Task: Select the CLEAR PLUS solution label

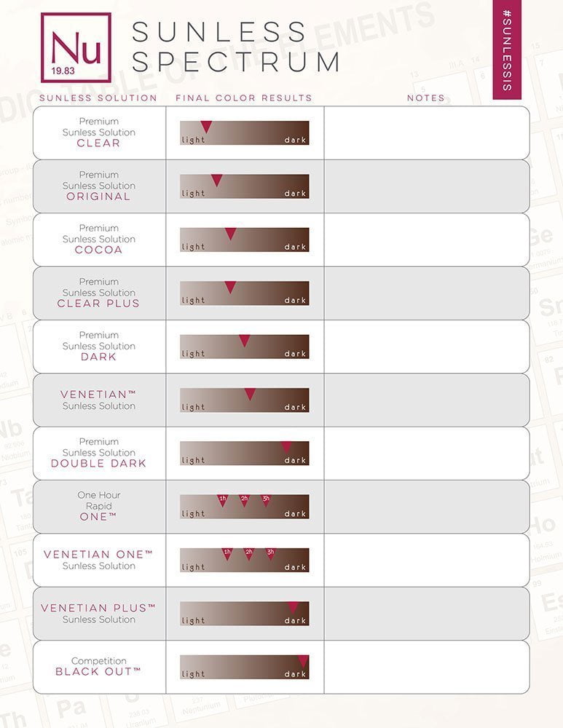Action: pyautogui.click(x=99, y=303)
